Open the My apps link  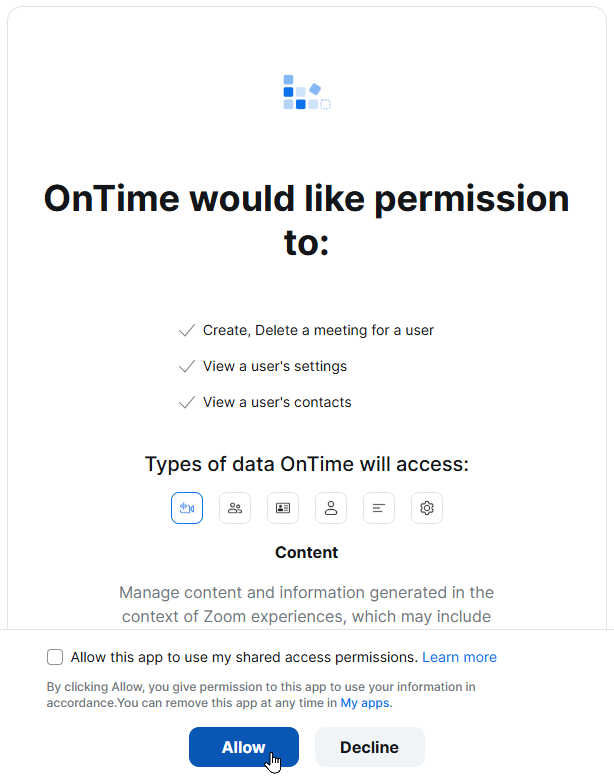(x=365, y=703)
